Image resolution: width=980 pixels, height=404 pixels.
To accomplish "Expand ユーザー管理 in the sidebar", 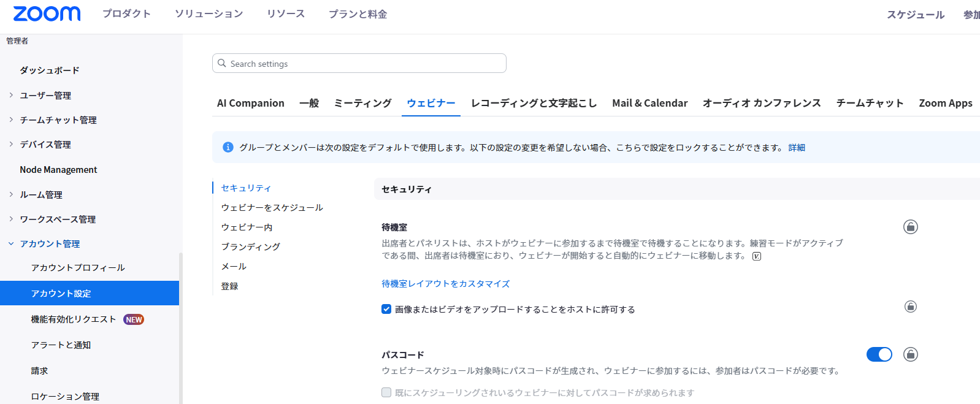I will 11,95.
